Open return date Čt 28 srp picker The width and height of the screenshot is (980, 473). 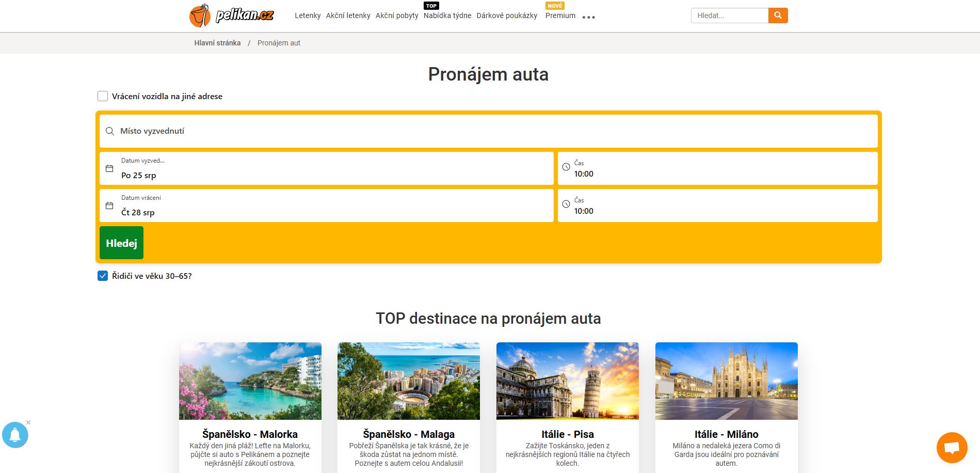[326, 206]
